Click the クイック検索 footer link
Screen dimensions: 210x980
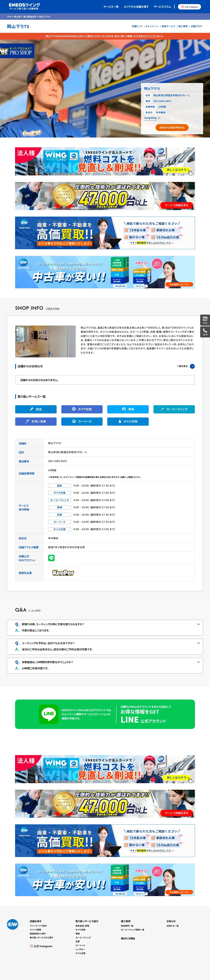[x=35, y=930]
